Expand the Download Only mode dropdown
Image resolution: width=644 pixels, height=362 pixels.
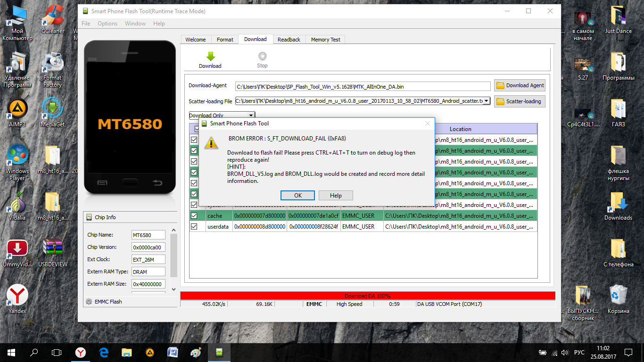pos(251,115)
